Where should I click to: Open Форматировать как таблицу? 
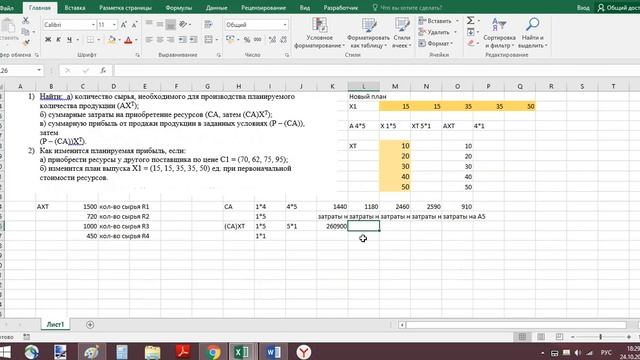tap(368, 33)
